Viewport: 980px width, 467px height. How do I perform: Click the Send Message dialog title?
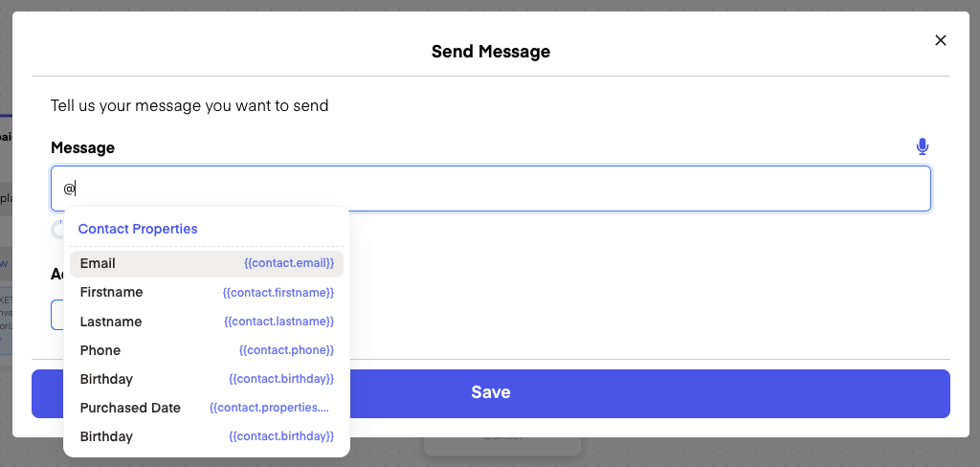coord(490,51)
